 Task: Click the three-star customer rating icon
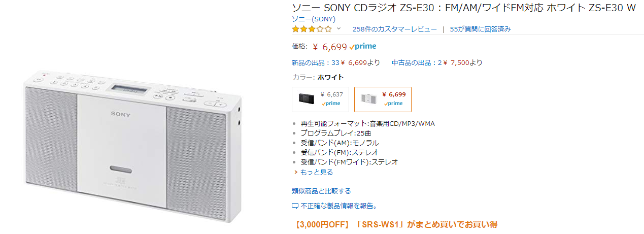tap(312, 29)
